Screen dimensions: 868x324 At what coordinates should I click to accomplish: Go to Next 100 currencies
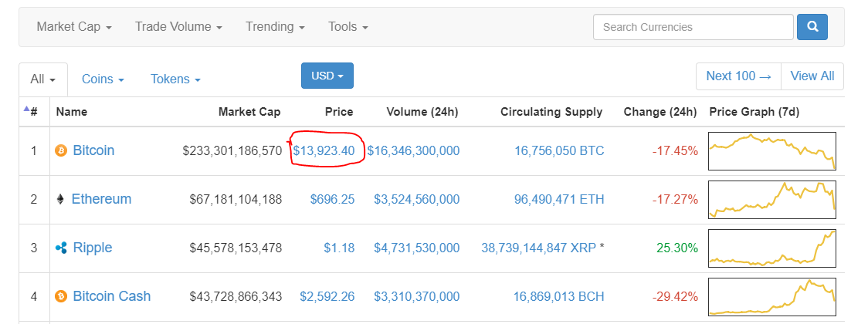point(738,76)
